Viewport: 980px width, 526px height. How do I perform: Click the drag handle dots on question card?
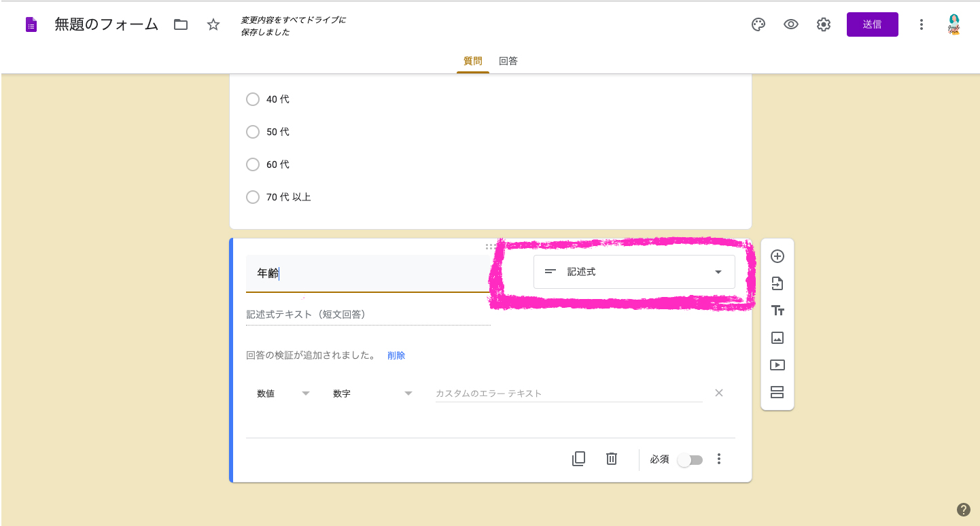click(491, 246)
